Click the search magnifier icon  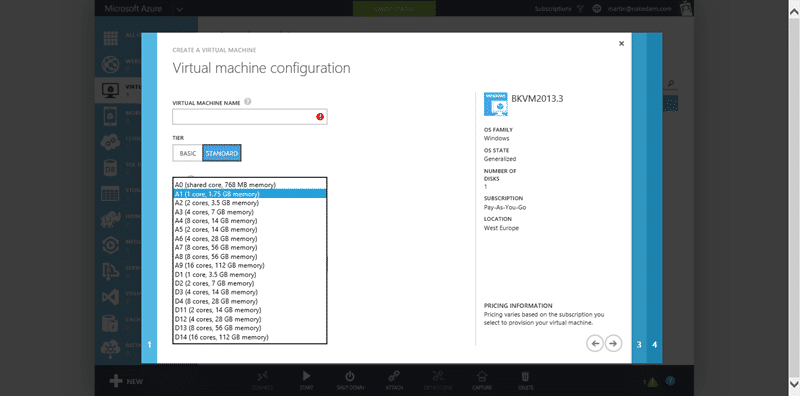point(671,83)
